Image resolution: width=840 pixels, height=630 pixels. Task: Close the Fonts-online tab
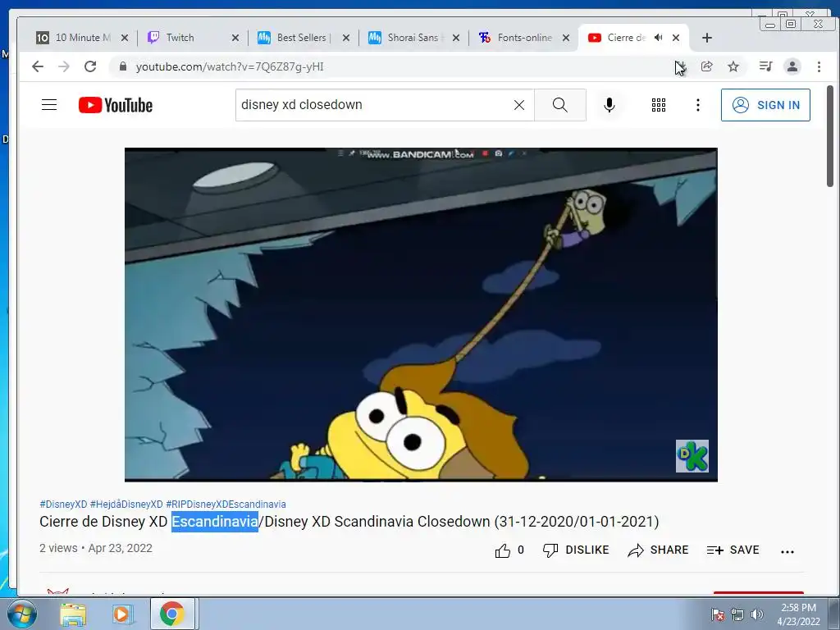pos(566,38)
